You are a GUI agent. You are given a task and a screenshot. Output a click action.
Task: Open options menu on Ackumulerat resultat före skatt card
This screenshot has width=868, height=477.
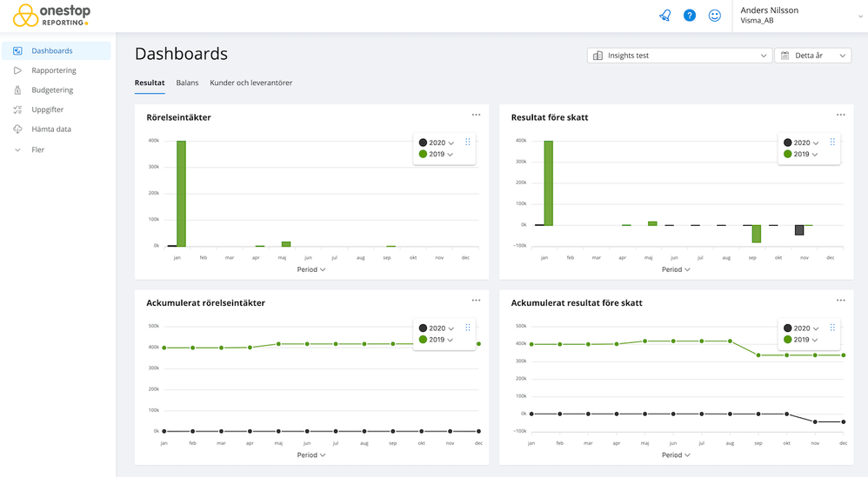click(x=841, y=300)
